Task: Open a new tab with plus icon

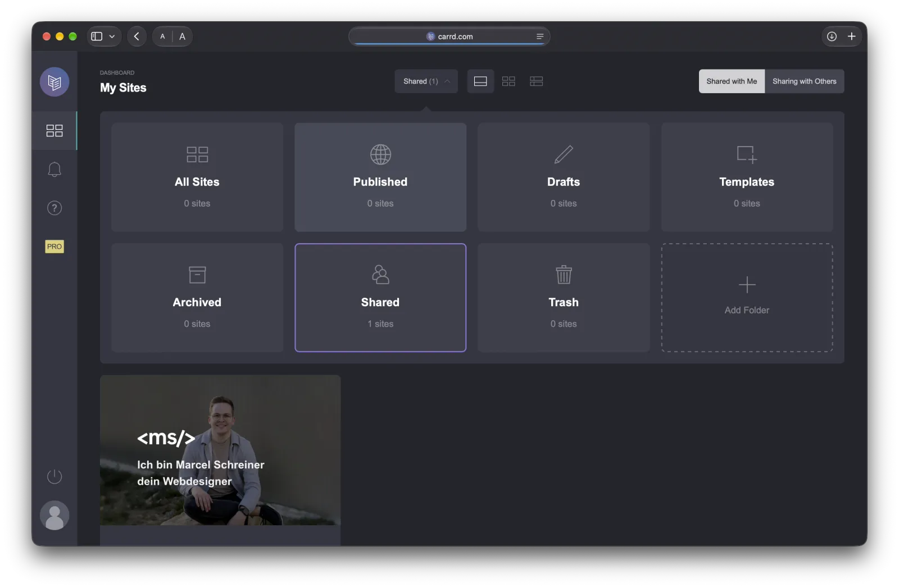Action: click(852, 37)
